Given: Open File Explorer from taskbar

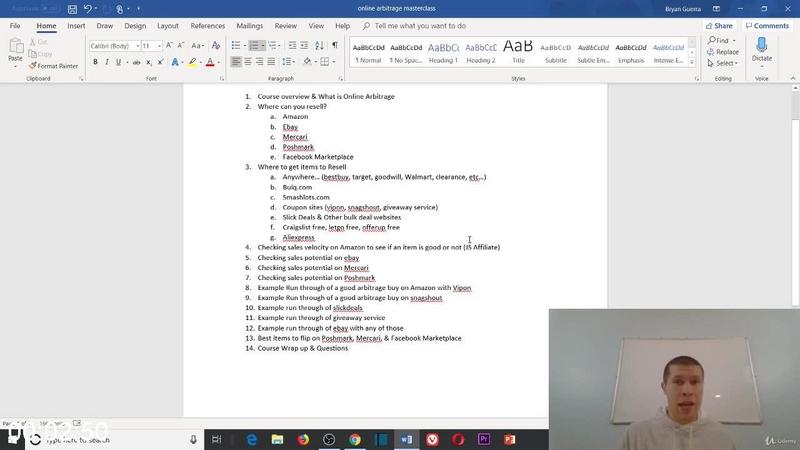Looking at the screenshot, I should coord(277,439).
